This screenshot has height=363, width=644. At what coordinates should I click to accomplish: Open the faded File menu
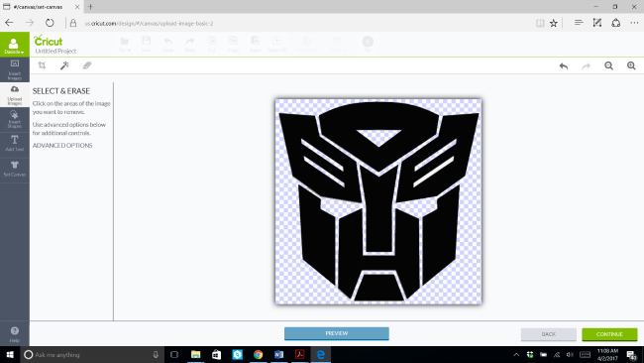point(125,45)
